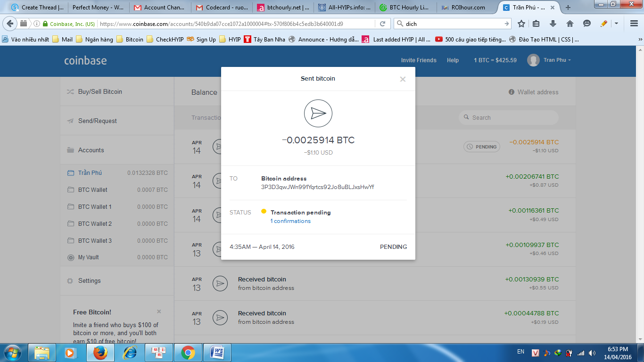This screenshot has height=362, width=644.
Task: Open Coinbase Help
Action: click(x=453, y=60)
